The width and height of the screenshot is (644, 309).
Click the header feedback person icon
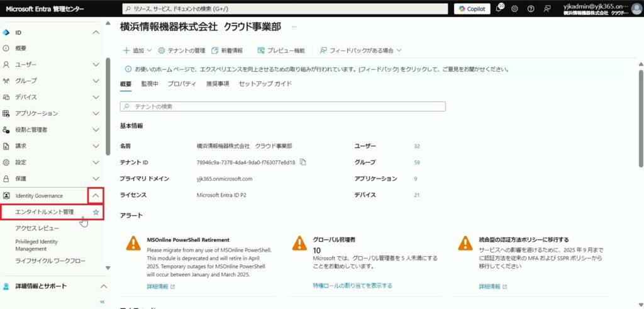[x=547, y=9]
